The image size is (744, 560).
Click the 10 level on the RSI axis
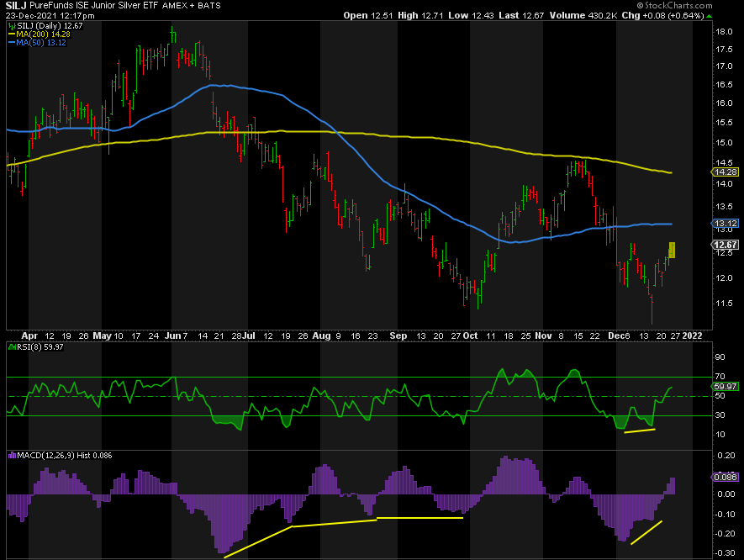(720, 435)
